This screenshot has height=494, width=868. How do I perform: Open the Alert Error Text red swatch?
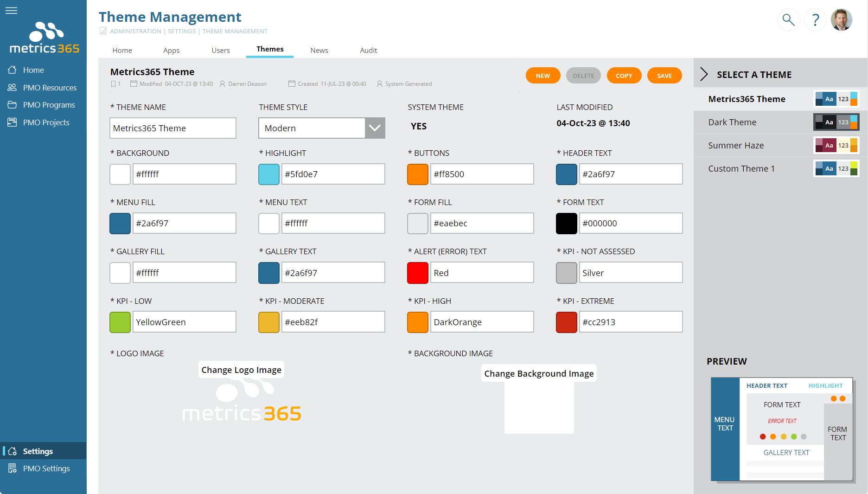418,273
